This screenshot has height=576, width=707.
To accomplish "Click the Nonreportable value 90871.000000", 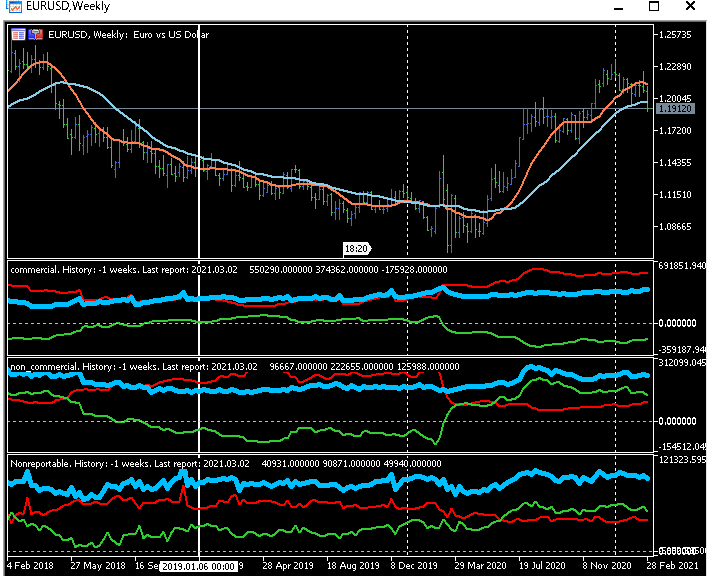I will point(352,464).
